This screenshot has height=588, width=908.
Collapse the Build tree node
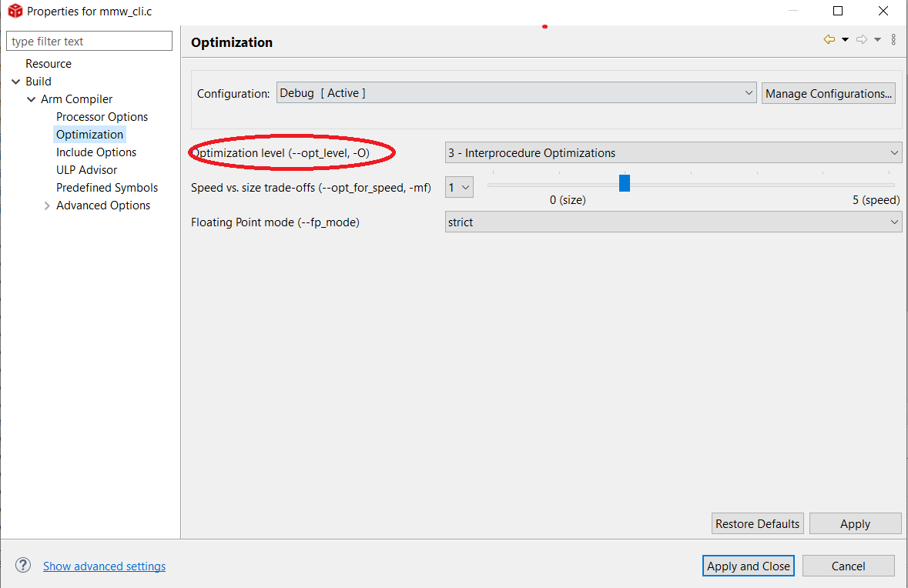pyautogui.click(x=16, y=82)
